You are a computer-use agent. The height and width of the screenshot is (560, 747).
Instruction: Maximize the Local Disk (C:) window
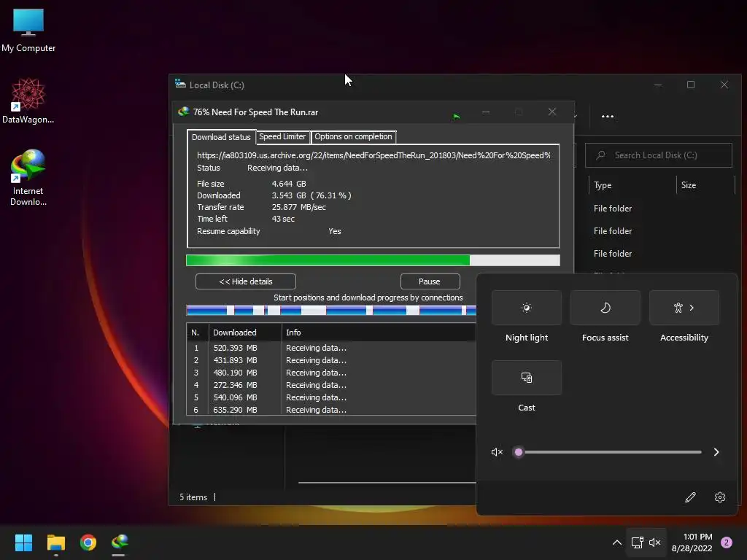click(691, 85)
